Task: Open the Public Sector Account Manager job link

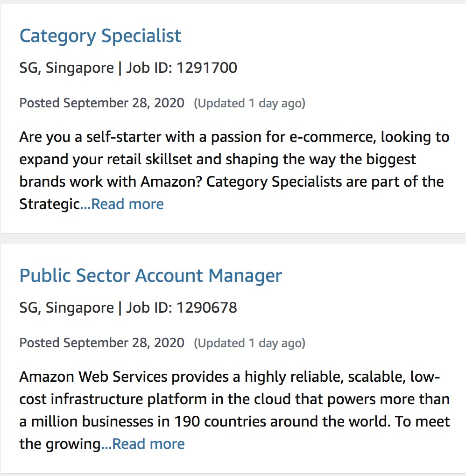Action: pos(150,276)
